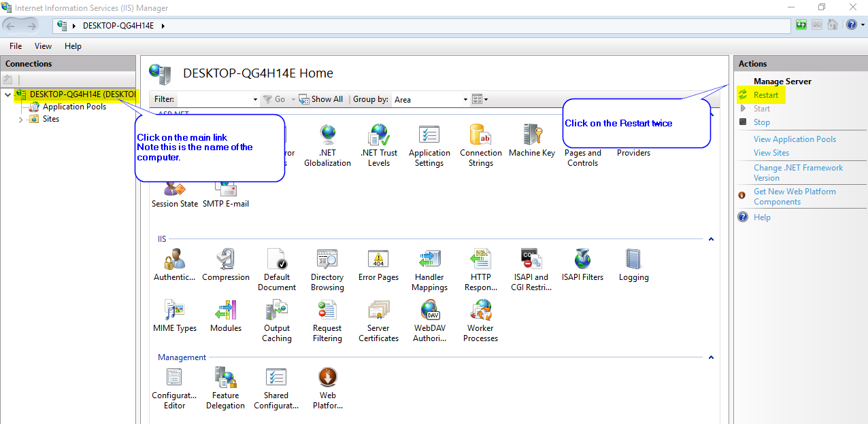Open Request Filtering feature
868x424 pixels.
tap(327, 321)
